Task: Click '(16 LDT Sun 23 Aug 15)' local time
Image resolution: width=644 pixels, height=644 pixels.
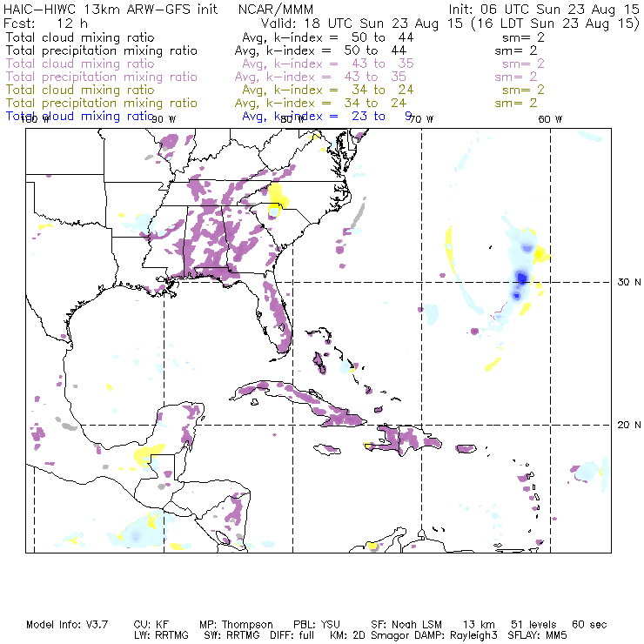Action: coord(555,23)
